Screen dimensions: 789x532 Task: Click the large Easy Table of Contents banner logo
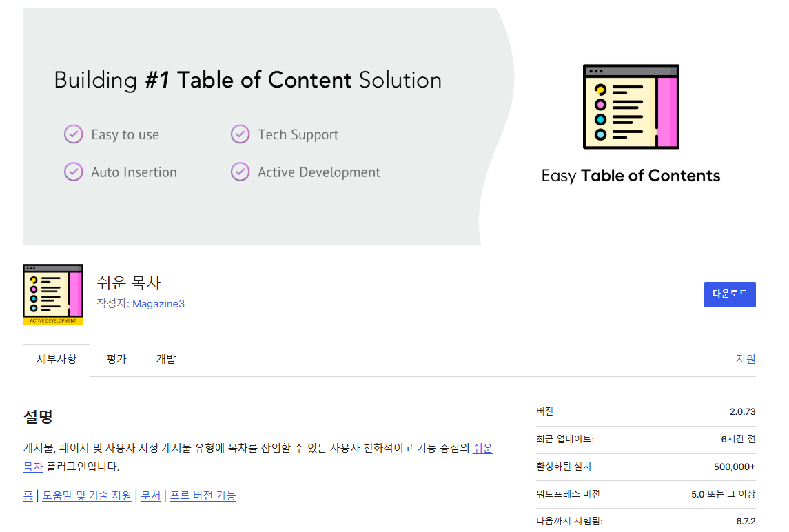pos(631,107)
